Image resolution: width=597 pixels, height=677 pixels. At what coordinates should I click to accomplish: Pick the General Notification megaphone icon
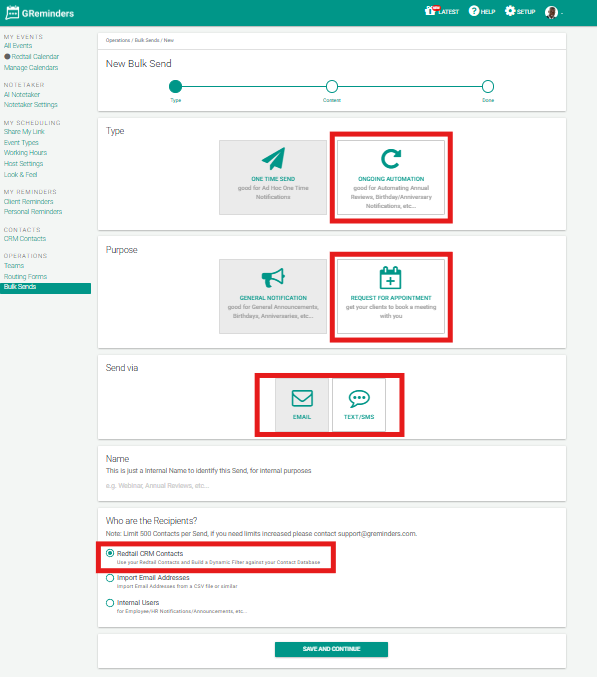[273, 278]
